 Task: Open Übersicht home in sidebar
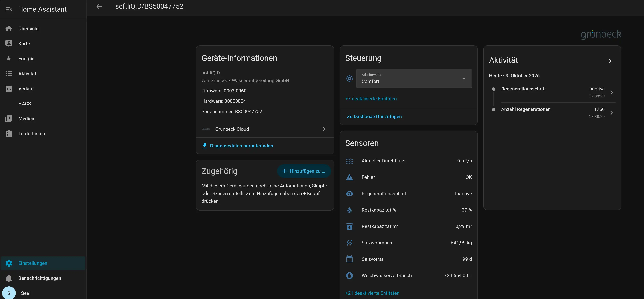pos(43,29)
